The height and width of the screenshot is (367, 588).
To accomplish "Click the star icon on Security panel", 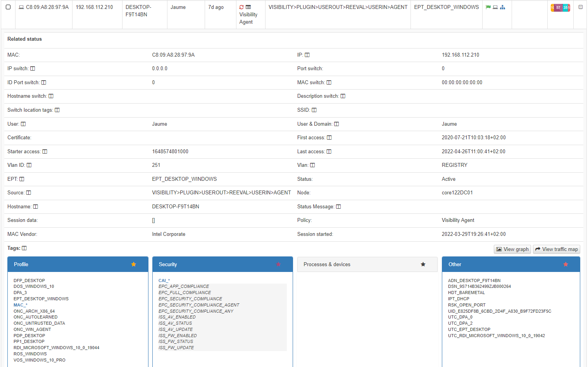I will (x=278, y=264).
